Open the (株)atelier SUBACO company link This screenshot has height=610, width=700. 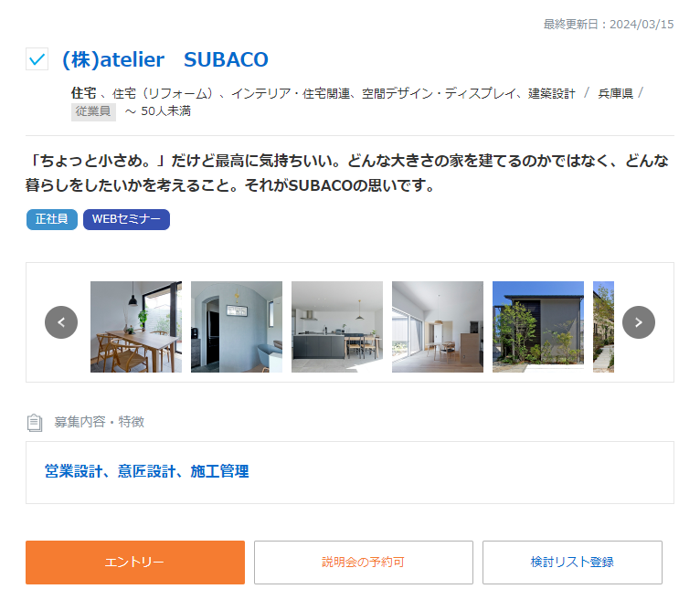(164, 60)
